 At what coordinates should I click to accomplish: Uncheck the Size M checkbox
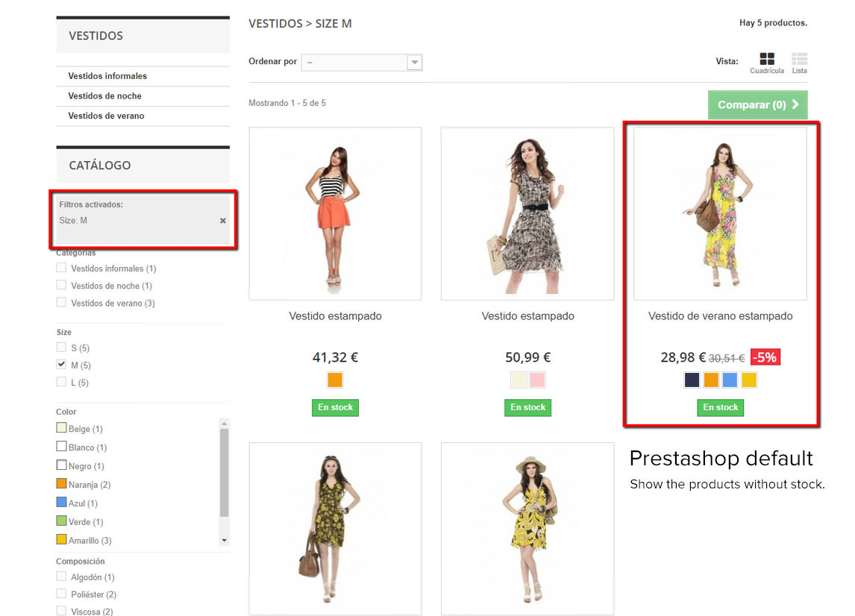62,365
